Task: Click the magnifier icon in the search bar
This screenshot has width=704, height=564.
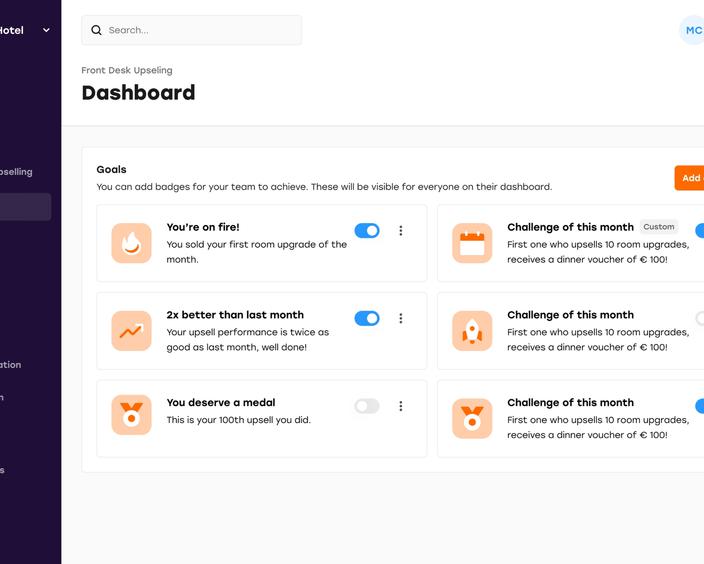Action: pyautogui.click(x=97, y=30)
